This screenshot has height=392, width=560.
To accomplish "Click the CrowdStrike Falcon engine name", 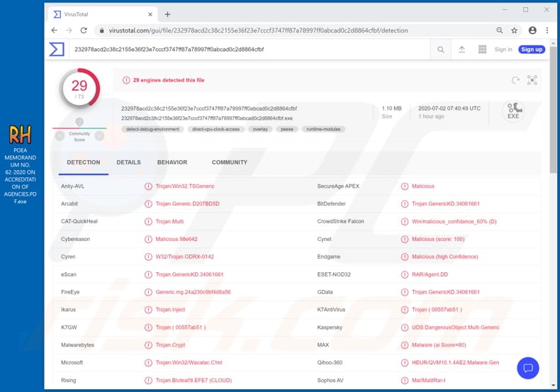I will pyautogui.click(x=340, y=221).
